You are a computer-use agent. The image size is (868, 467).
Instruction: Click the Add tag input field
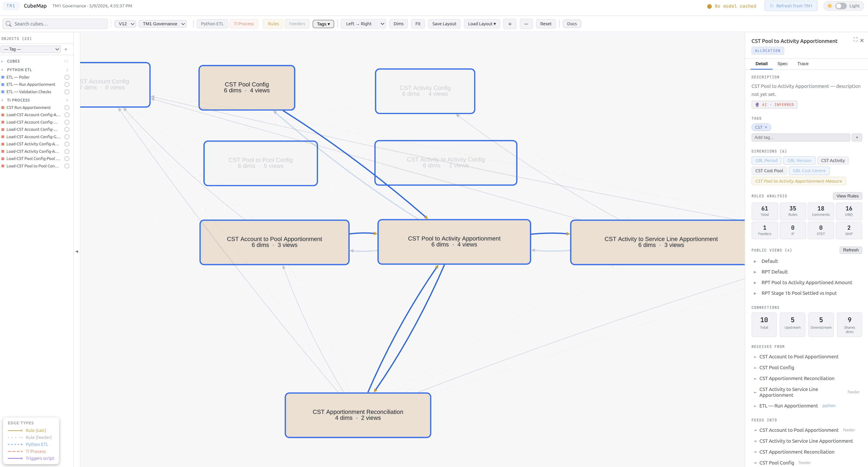(801, 137)
